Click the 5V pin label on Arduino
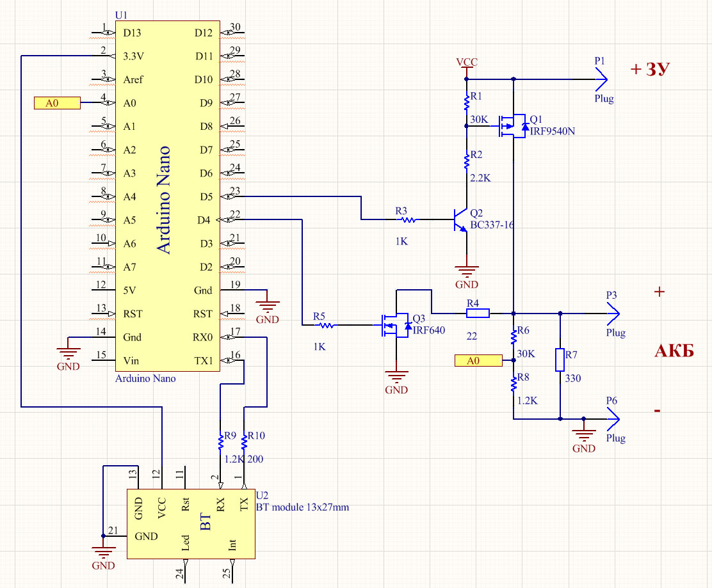 click(x=129, y=290)
